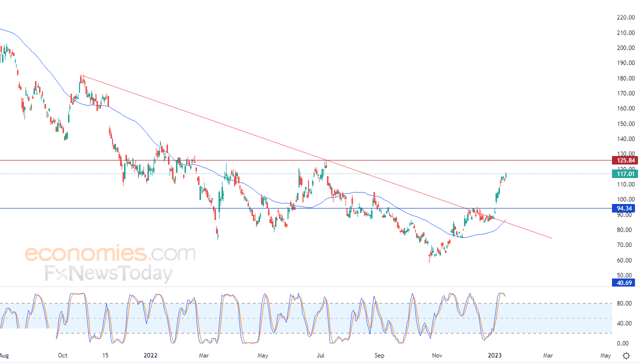Viewport: 640px width, 364px height.
Task: Click the Oct time axis label
Action: point(63,356)
